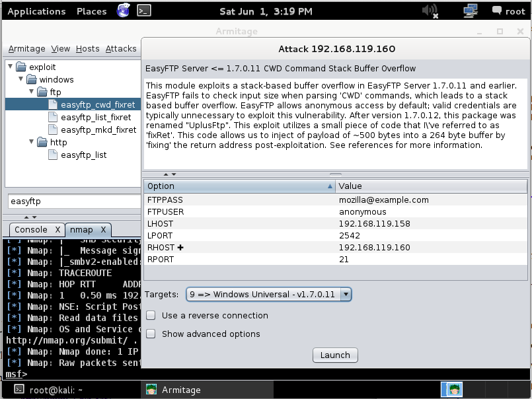Click the Option column sort arrow
Viewport: 532px width, 399px height.
[x=330, y=186]
